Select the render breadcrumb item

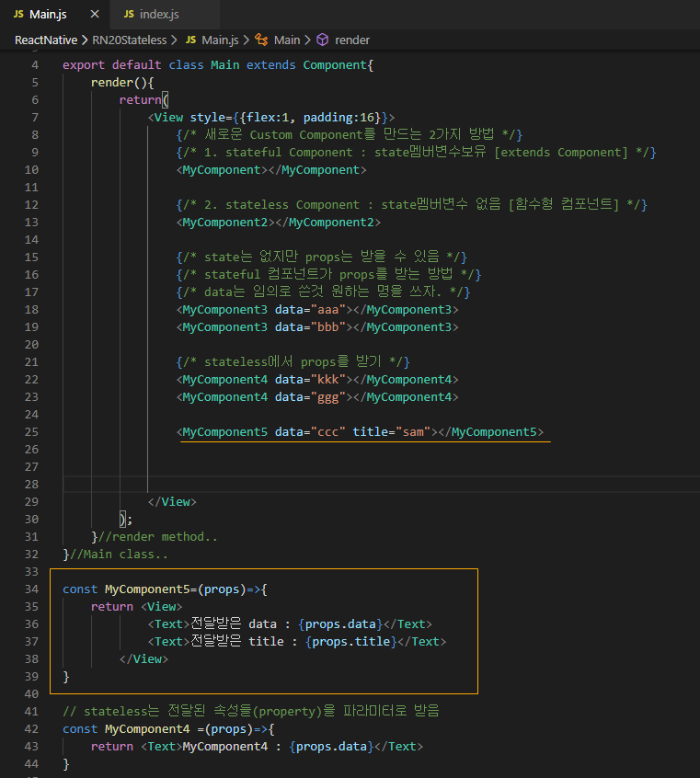pyautogui.click(x=352, y=40)
